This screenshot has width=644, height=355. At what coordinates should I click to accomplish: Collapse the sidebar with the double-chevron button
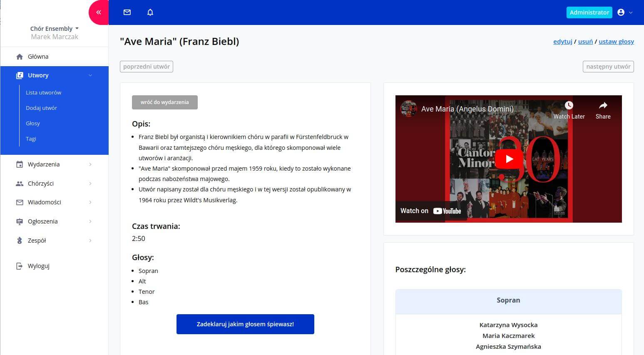[99, 12]
